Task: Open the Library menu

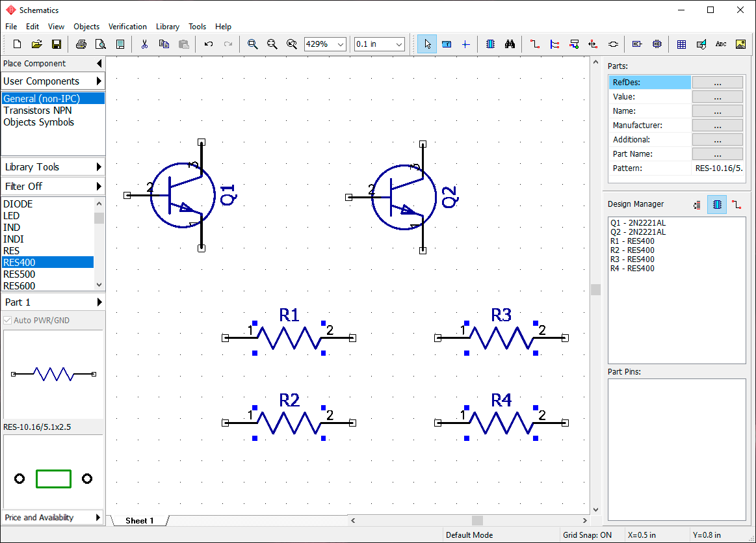Action: pos(167,27)
